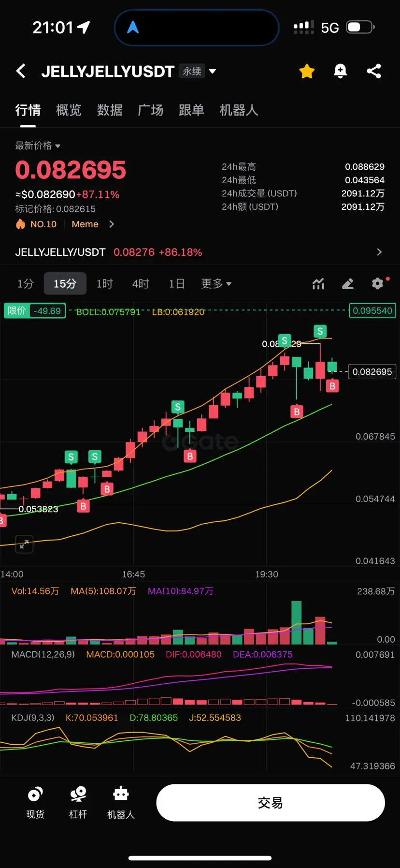Tap the Vol:14.56万 label

pyautogui.click(x=35, y=591)
